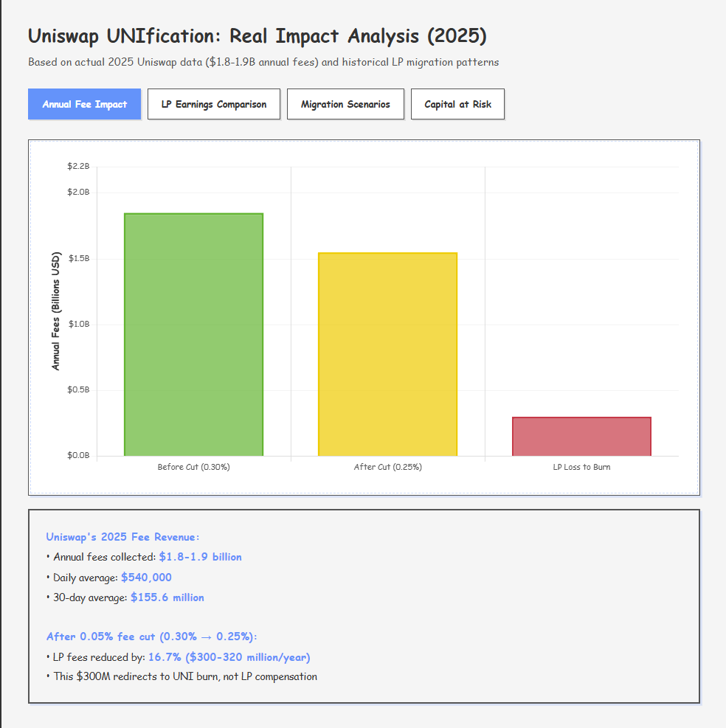This screenshot has width=726, height=728.
Task: Click the green Before Cut bar
Action: click(194, 334)
